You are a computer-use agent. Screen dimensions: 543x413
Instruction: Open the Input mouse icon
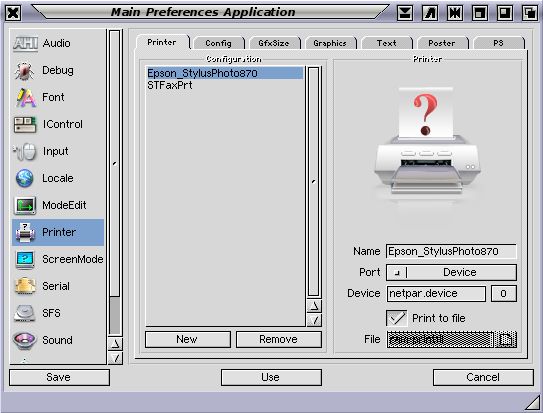click(25, 152)
